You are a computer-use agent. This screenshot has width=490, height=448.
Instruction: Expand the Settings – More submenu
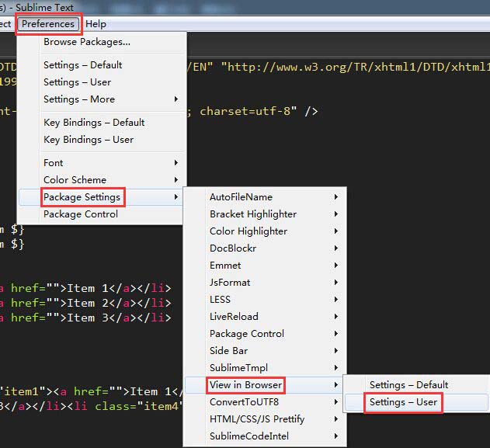[x=102, y=99]
